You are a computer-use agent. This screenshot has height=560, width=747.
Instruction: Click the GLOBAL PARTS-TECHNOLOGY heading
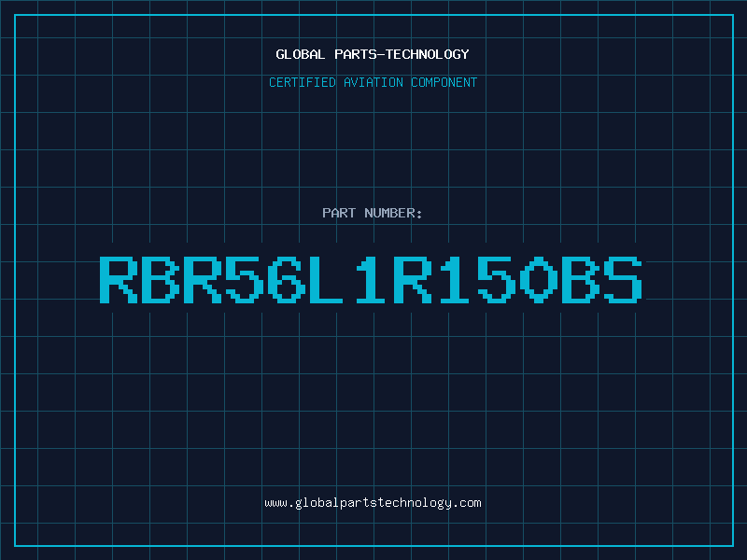[373, 54]
